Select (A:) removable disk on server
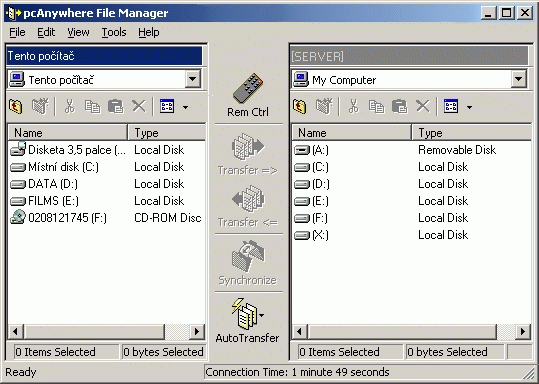Viewport: 539px width, 384px height. click(x=311, y=150)
